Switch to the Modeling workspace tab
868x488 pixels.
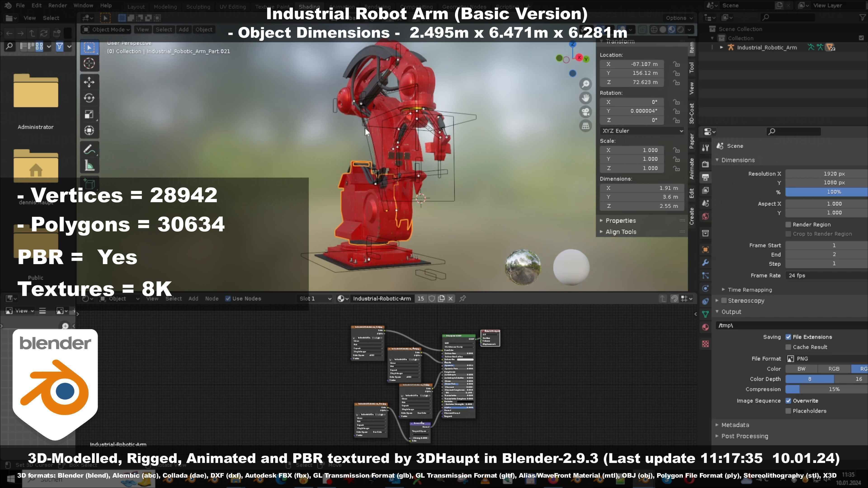tap(165, 7)
